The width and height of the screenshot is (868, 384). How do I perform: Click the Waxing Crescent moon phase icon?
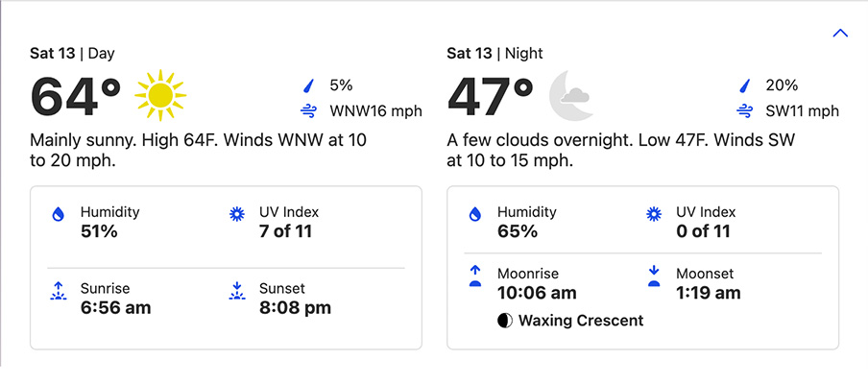[x=504, y=321]
